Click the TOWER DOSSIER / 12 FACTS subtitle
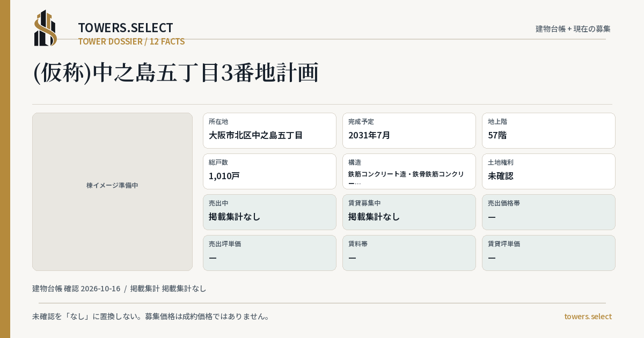Viewport: 644px width, 338px height. pyautogui.click(x=131, y=41)
